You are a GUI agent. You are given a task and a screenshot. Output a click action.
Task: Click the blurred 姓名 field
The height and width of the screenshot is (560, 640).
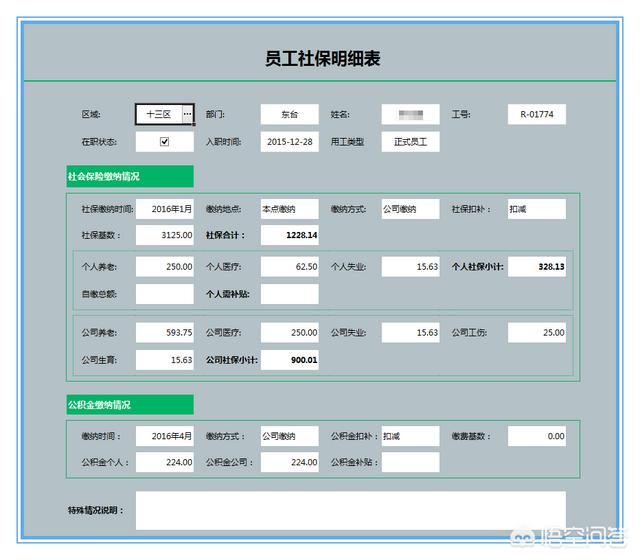(411, 114)
